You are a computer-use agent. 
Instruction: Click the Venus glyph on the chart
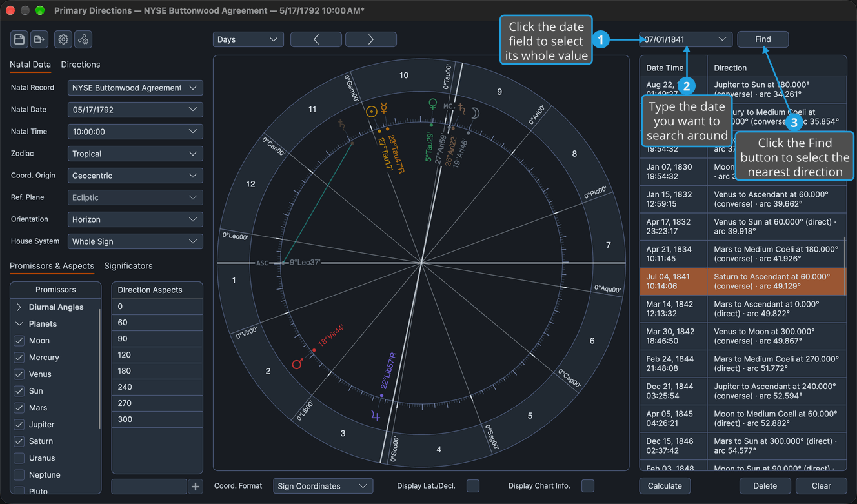(433, 103)
